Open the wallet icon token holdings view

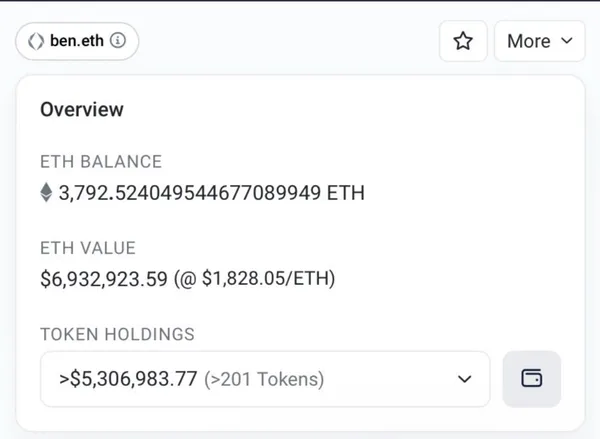[x=532, y=379]
